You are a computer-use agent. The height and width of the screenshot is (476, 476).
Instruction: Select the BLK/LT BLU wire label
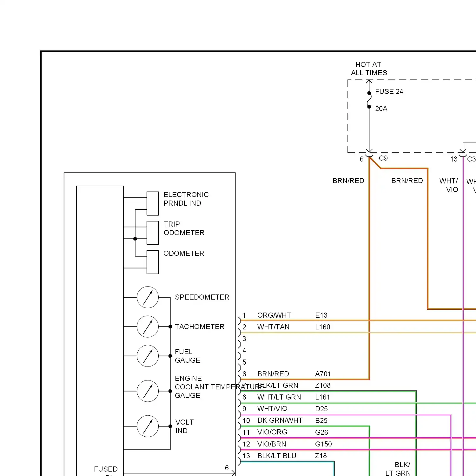[x=277, y=456]
